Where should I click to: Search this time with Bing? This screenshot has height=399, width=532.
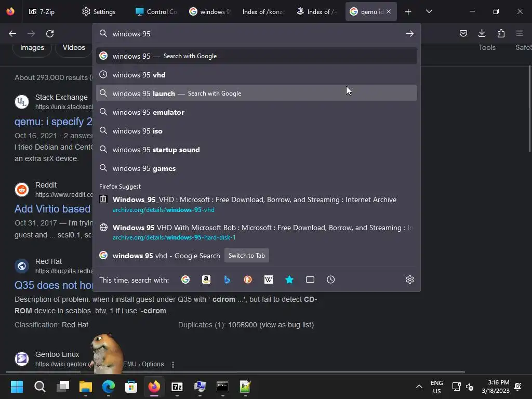coord(227,280)
